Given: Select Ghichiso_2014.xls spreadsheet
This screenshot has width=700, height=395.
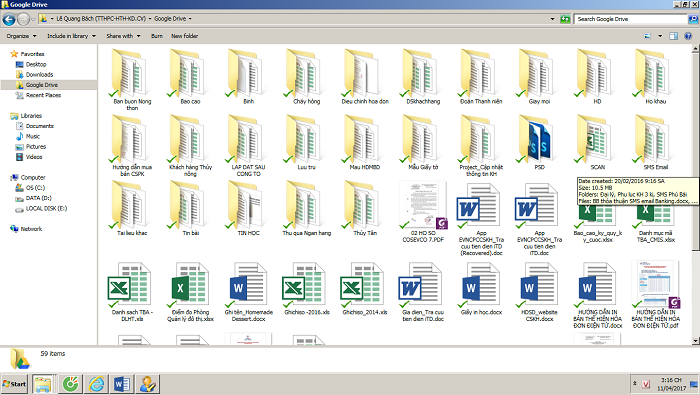Looking at the screenshot, I should [x=365, y=288].
